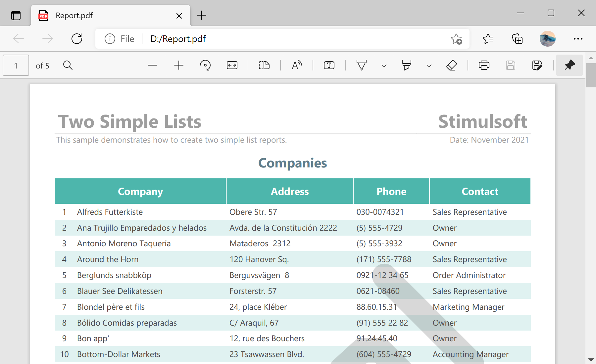This screenshot has height=364, width=596.
Task: Start Read aloud
Action: tap(297, 65)
